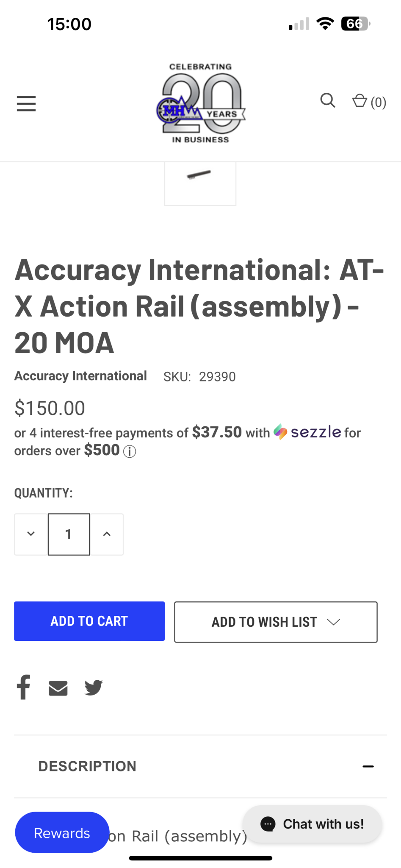401x868 pixels.
Task: Open Sezzle payment info icon
Action: pos(130,451)
